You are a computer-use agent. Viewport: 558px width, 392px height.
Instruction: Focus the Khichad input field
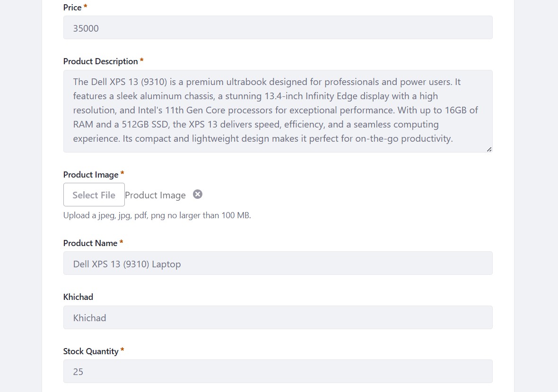[278, 318]
